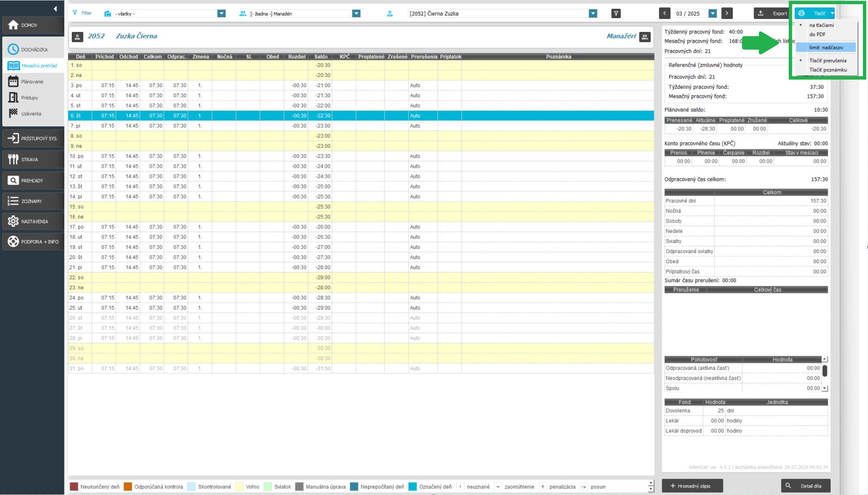Open the Dochádzka attendance module
Image resolution: width=868 pixels, height=495 pixels.
tap(33, 50)
